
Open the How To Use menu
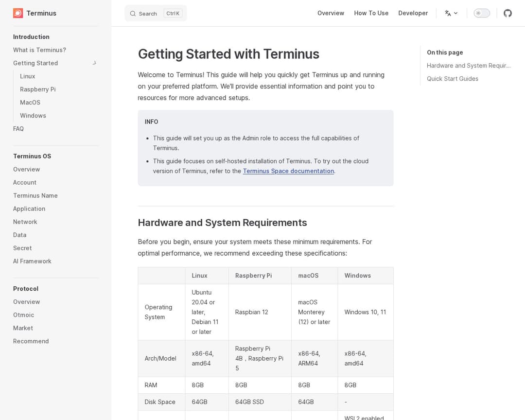pyautogui.click(x=371, y=13)
